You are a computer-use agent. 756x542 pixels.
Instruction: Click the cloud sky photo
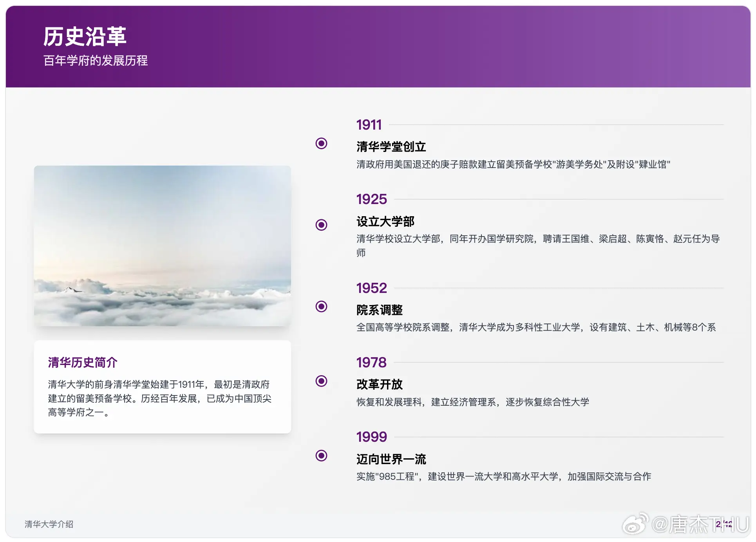click(162, 246)
